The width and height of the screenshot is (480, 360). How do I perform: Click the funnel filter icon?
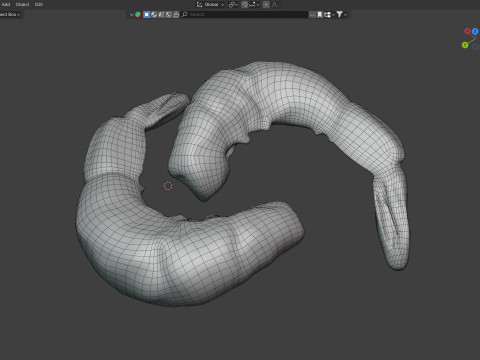[339, 14]
